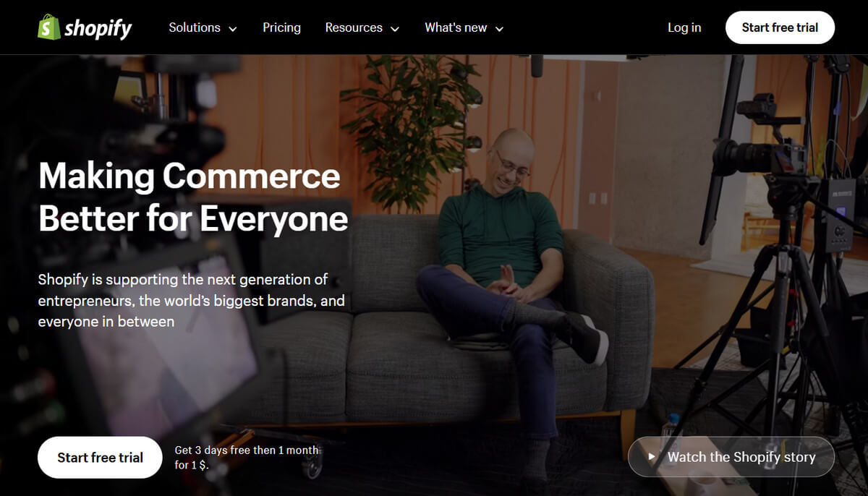Image resolution: width=868 pixels, height=496 pixels.
Task: Click the Making Commerce Better for Everyone headline
Action: [x=193, y=198]
